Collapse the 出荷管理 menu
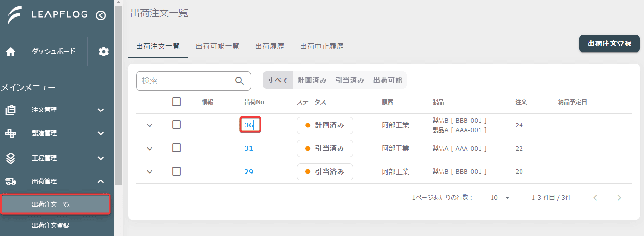This screenshot has width=644, height=236. (101, 181)
